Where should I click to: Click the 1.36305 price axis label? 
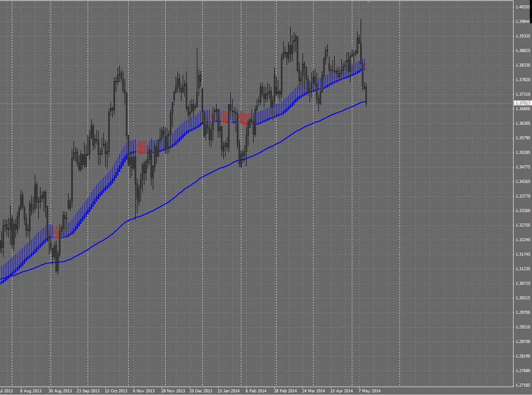pyautogui.click(x=523, y=123)
